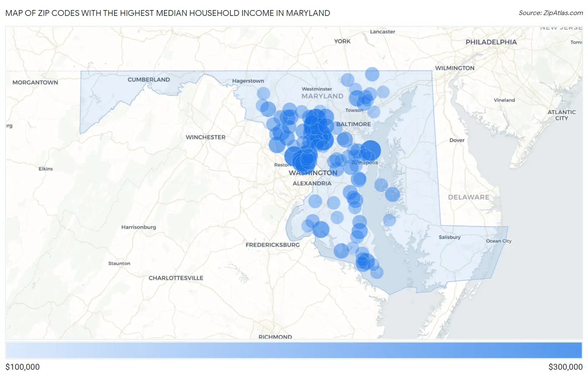Click the Source: ZipAtlas.com credit
Viewport: 588px width, 376px height.
(551, 13)
